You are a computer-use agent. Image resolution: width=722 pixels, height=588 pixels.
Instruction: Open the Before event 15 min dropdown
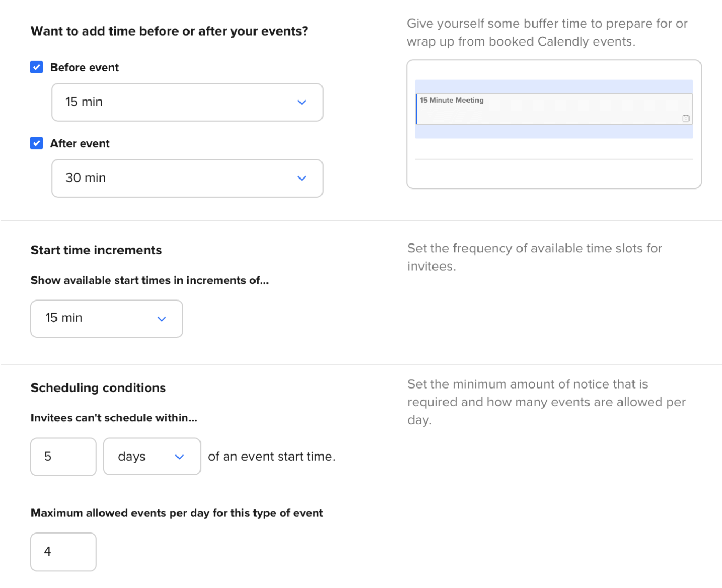(187, 102)
